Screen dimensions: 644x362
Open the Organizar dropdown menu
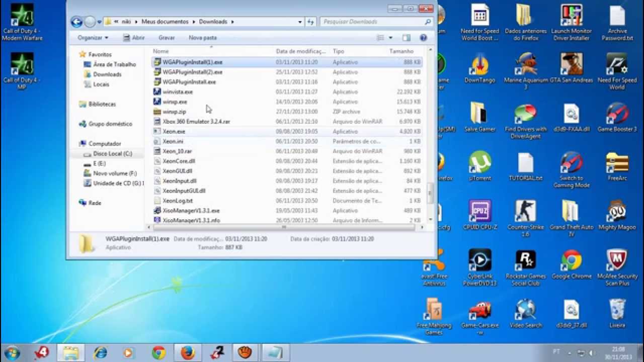(93, 38)
